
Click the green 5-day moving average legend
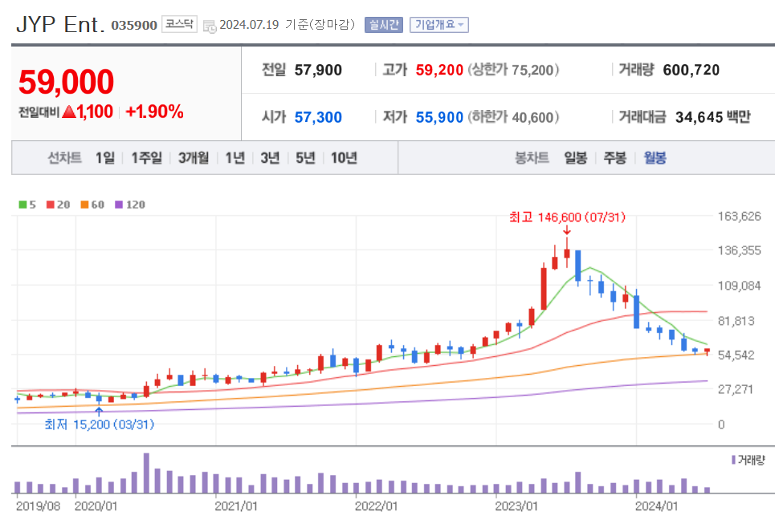[27, 205]
